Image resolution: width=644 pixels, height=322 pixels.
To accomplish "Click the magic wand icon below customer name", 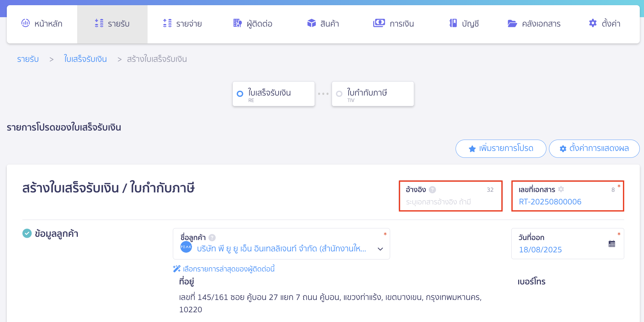I will click(x=177, y=269).
